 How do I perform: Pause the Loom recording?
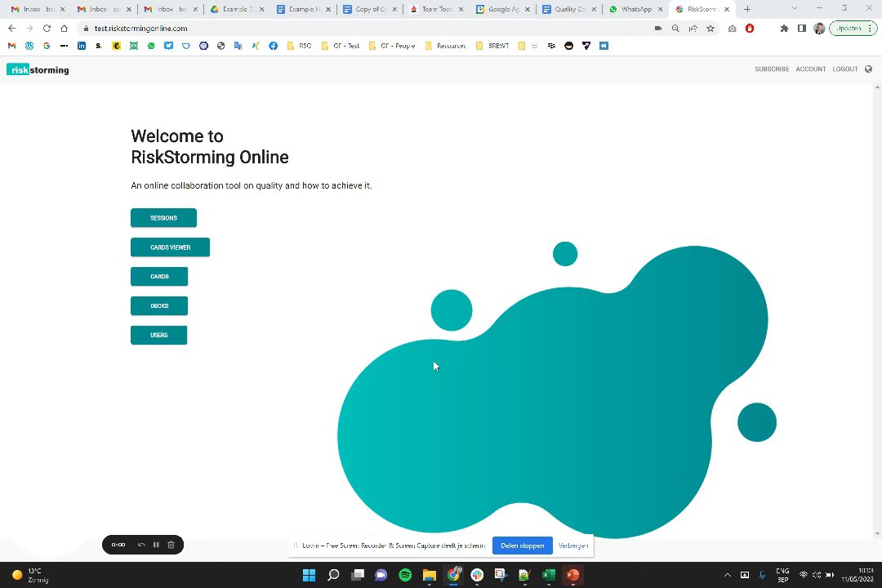(156, 545)
